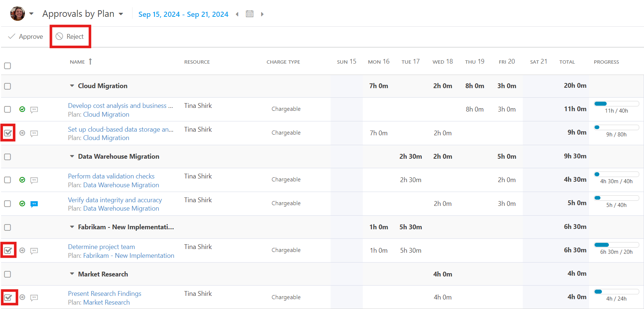The height and width of the screenshot is (309, 644).
Task: Go to previous week arrow
Action: pos(237,14)
